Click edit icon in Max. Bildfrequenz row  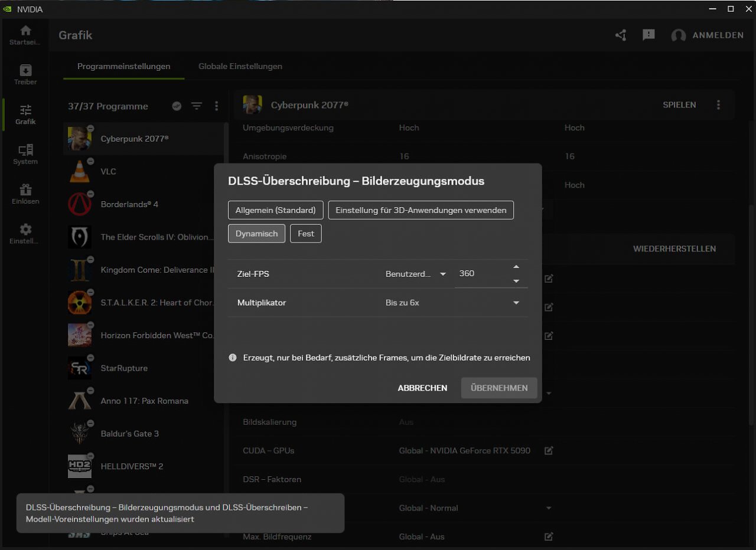[549, 537]
